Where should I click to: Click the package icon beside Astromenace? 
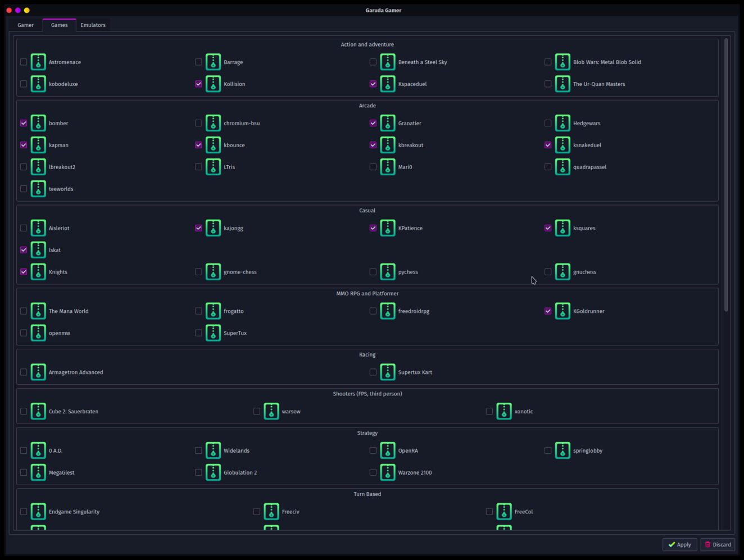point(38,62)
